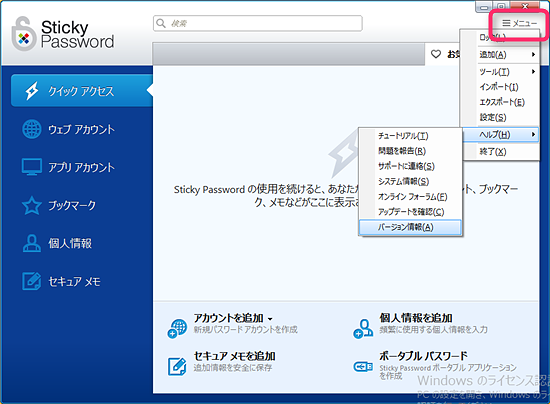
Task: Click the person-plus icon beside 個人情報を追加
Action: pos(363,329)
